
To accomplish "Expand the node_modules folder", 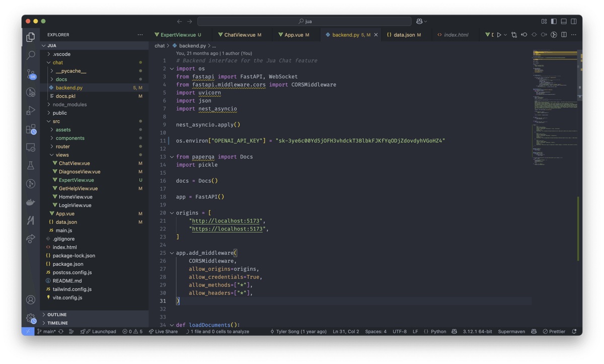I will click(49, 105).
